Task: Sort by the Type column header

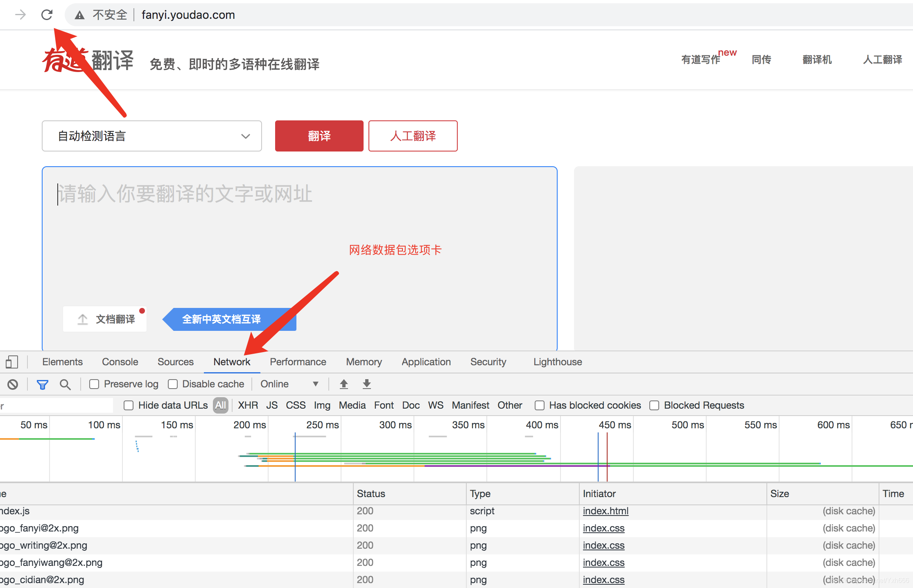Action: [523, 494]
